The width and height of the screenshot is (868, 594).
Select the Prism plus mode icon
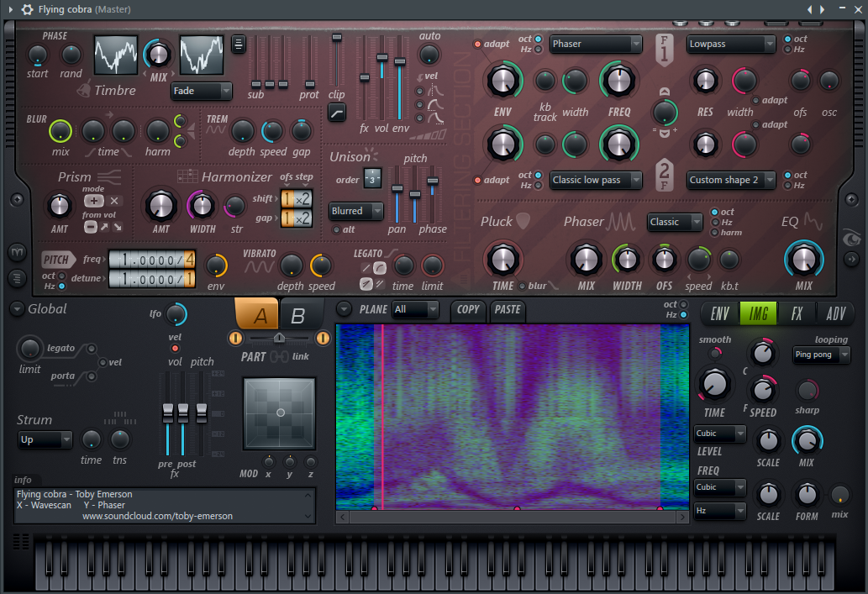[x=93, y=201]
